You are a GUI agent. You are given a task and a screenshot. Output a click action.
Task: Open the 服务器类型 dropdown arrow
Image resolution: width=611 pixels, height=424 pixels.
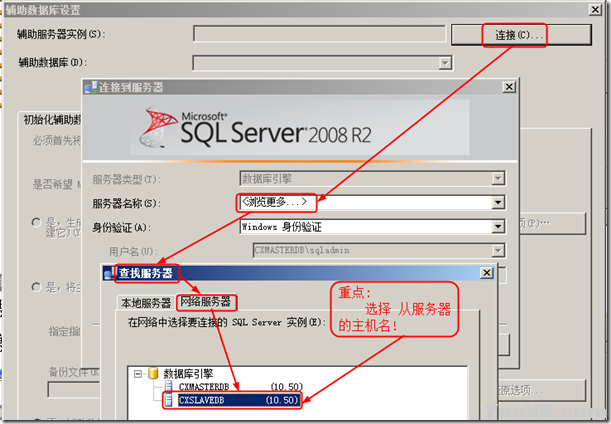[x=498, y=179]
